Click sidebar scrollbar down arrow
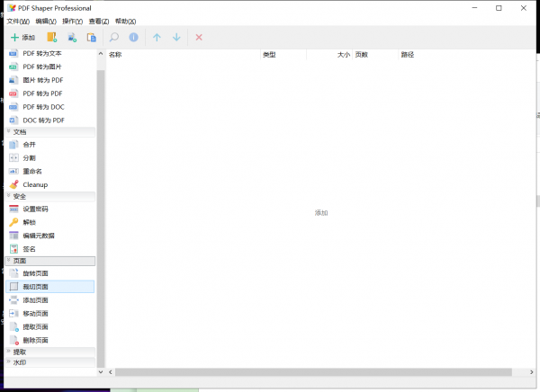The height and width of the screenshot is (392, 540). pyautogui.click(x=101, y=372)
